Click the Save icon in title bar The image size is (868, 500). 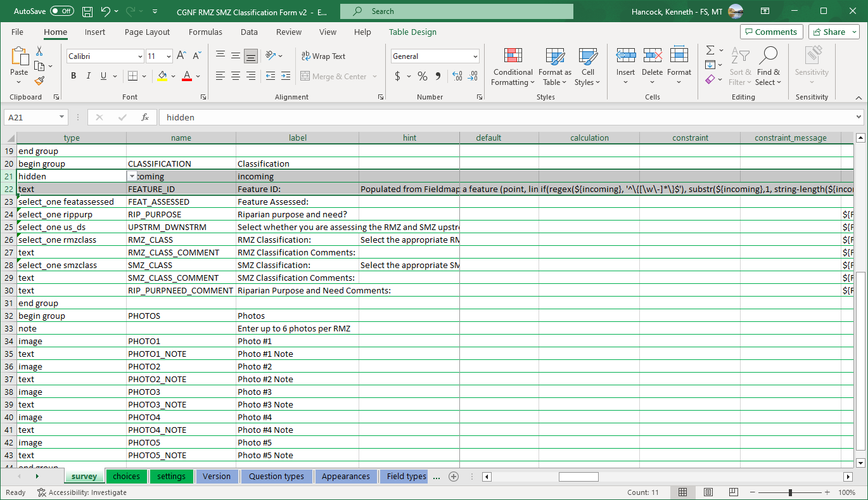(x=87, y=11)
